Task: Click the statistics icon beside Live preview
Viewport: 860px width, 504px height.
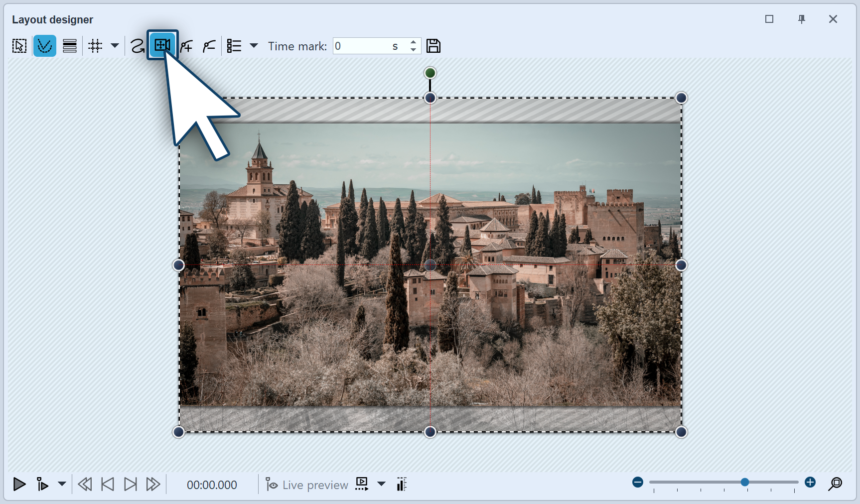Action: coord(401,484)
